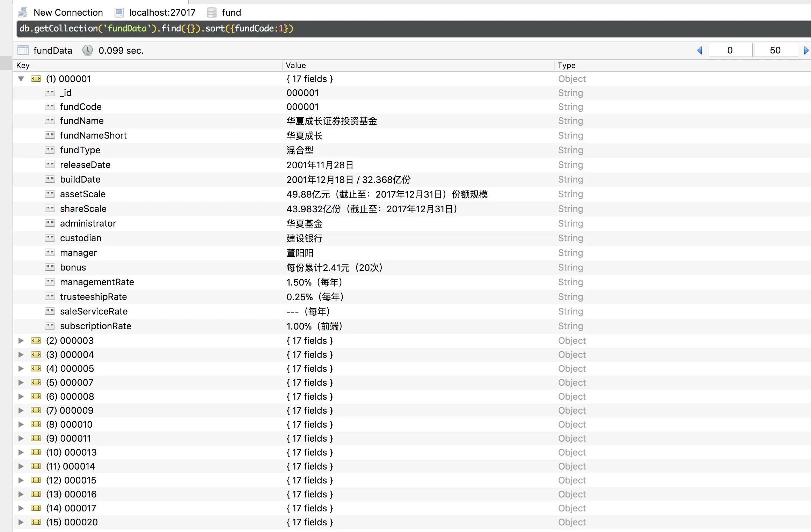This screenshot has width=811, height=532.
Task: Click the object icon of document (2) 000003
Action: 36,340
